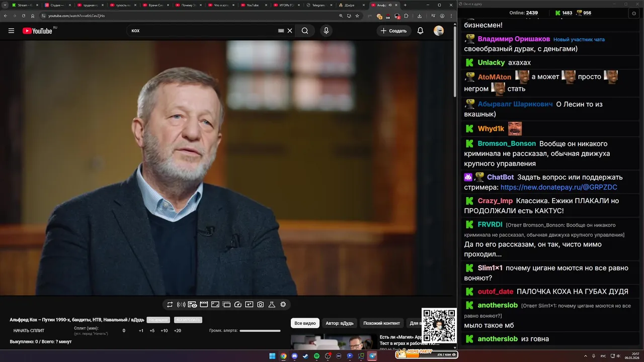This screenshot has height=362, width=644.
Task: Click the dashed-frame pop-out icon in player toolbar
Action: point(226,305)
